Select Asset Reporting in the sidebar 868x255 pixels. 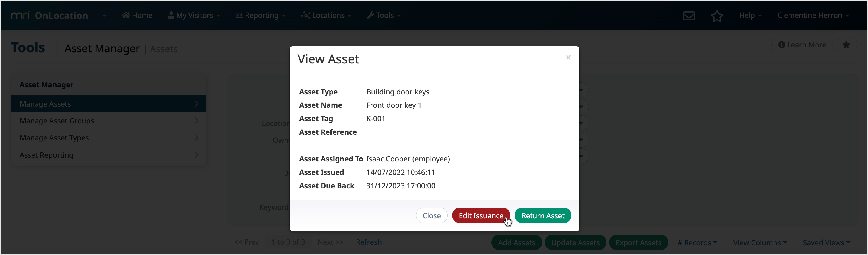click(108, 155)
